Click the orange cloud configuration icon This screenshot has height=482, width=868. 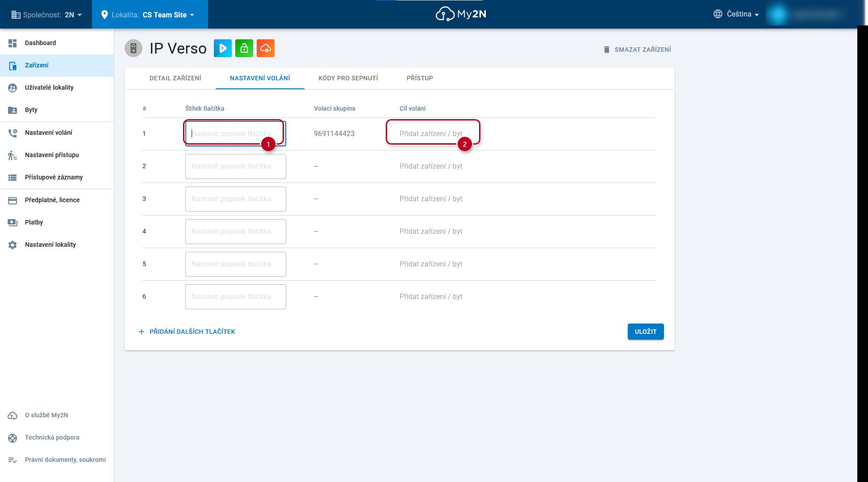click(x=266, y=48)
